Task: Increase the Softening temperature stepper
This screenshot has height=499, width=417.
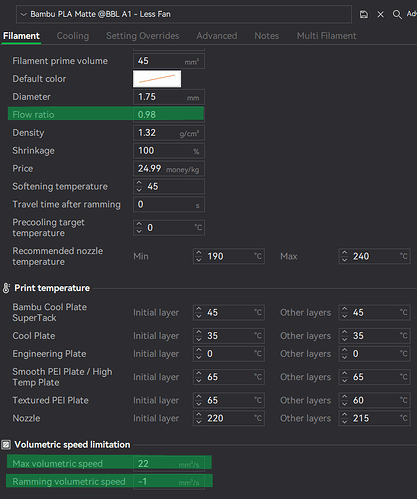Action: pyautogui.click(x=139, y=183)
